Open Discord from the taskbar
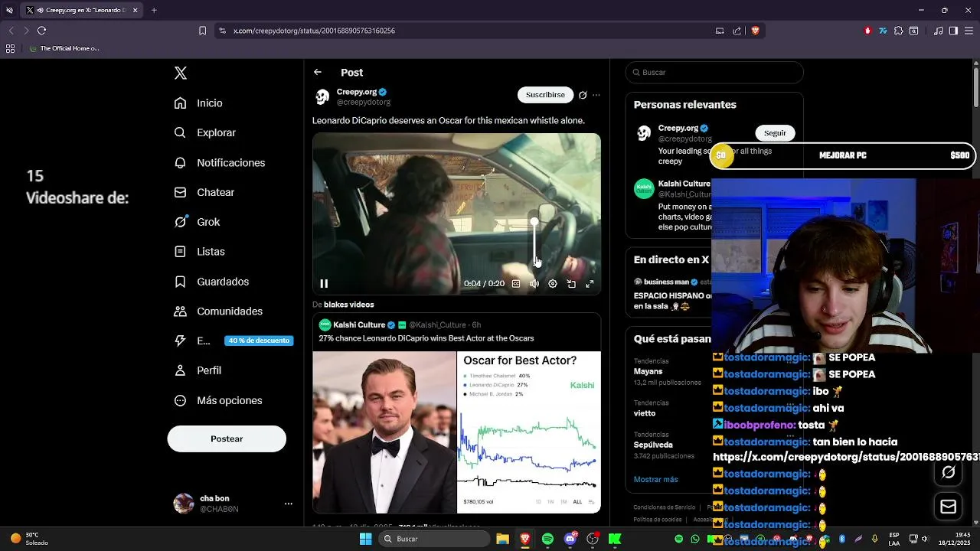This screenshot has height=551, width=980. tap(570, 539)
